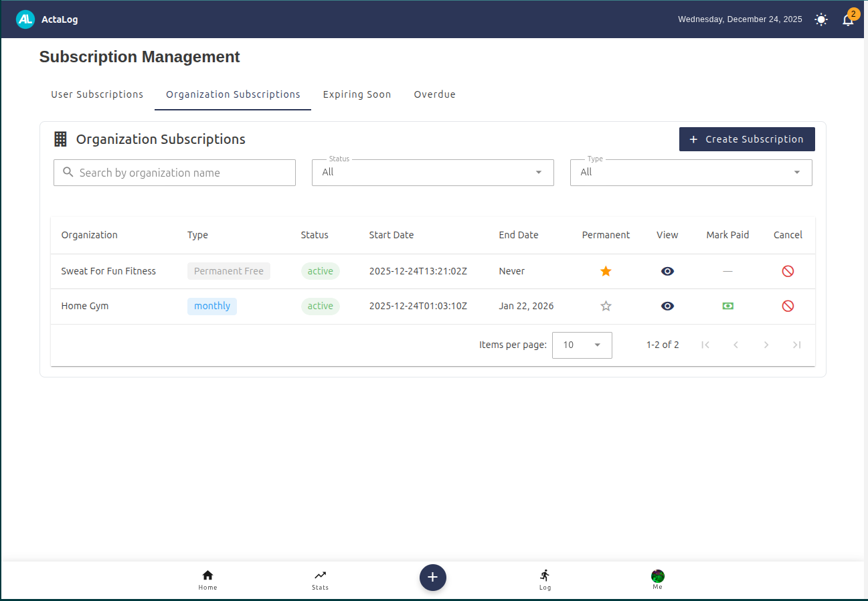Image resolution: width=868 pixels, height=601 pixels.
Task: Expand the Status filter dropdown
Action: [x=432, y=173]
